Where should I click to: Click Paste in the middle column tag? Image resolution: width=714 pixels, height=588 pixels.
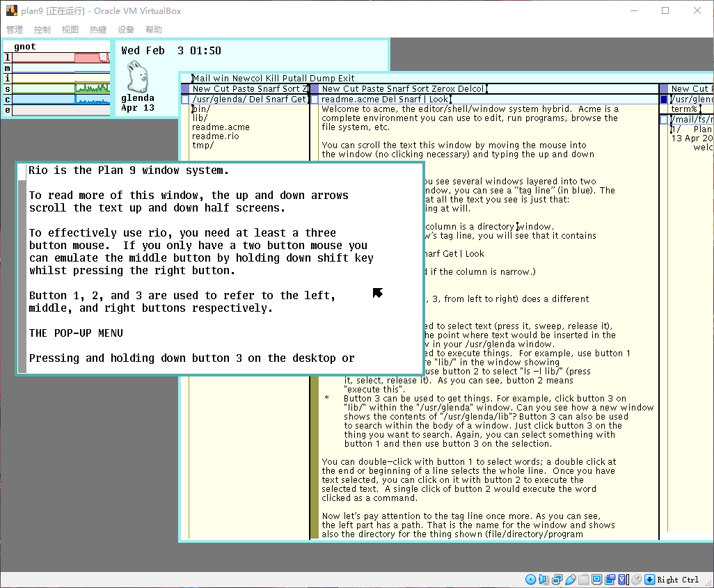tap(373, 89)
